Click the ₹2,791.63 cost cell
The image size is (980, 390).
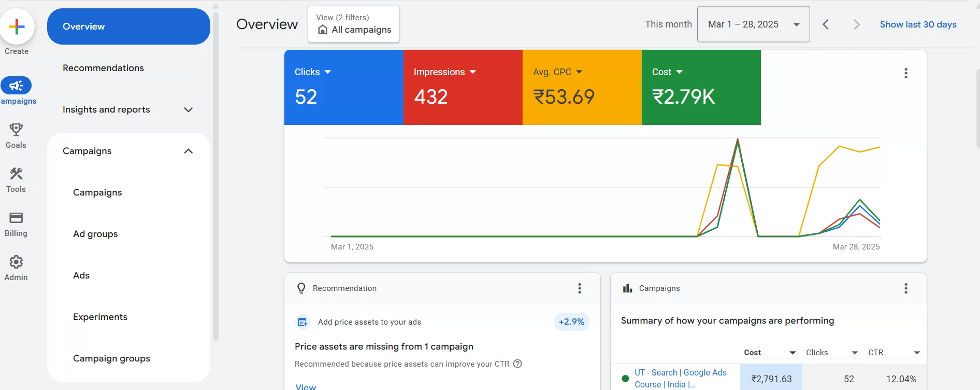pos(771,379)
